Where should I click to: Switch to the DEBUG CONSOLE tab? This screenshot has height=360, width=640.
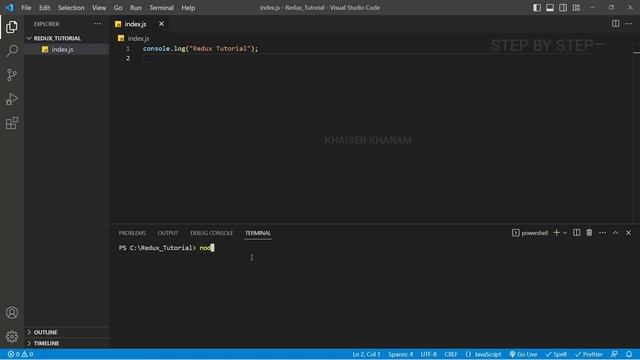pos(211,233)
